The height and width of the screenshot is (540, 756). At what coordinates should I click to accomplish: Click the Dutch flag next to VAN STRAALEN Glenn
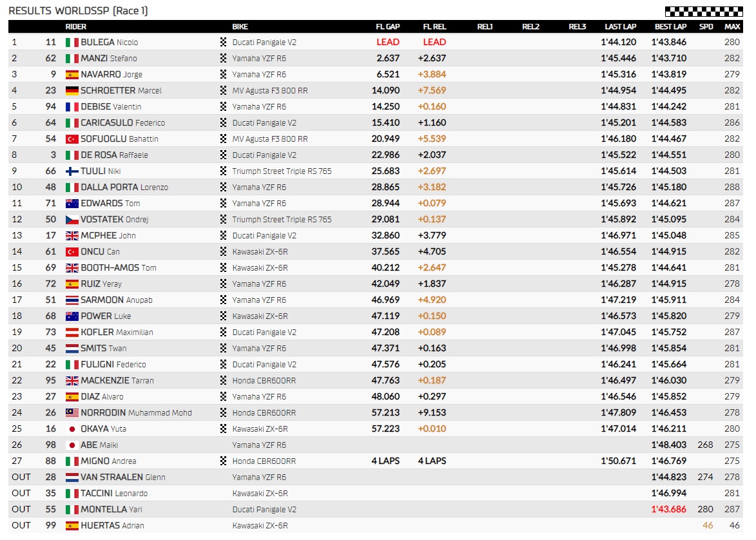coord(72,477)
